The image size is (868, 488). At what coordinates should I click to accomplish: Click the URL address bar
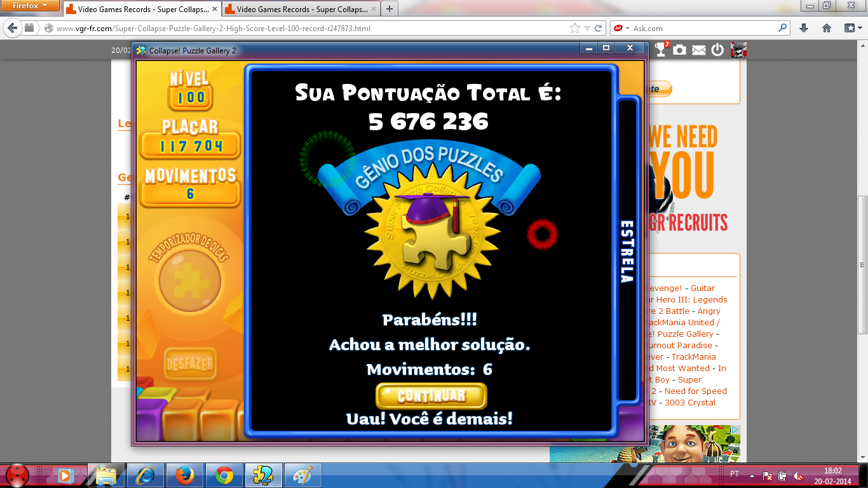[x=305, y=28]
